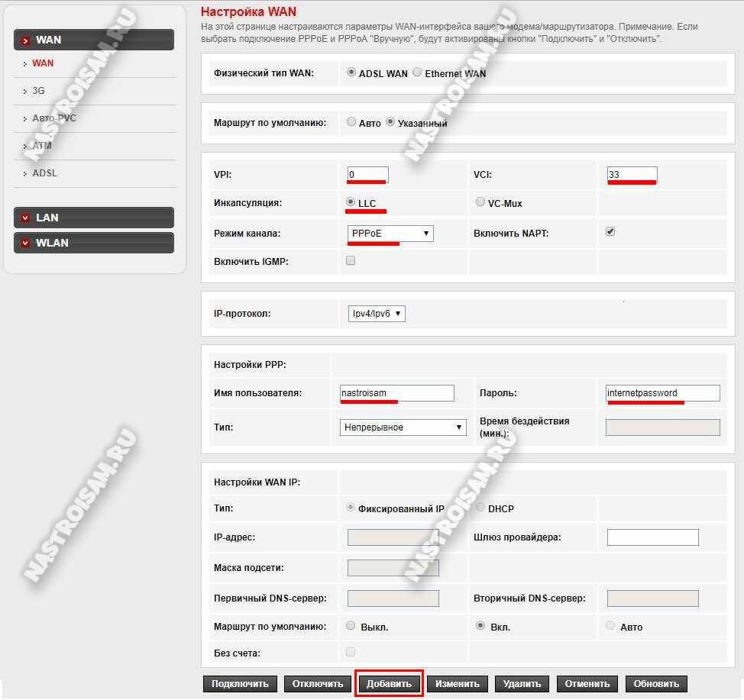Viewport: 744px width, 700px height.
Task: Go to the ATM sidebar item
Action: (41, 146)
